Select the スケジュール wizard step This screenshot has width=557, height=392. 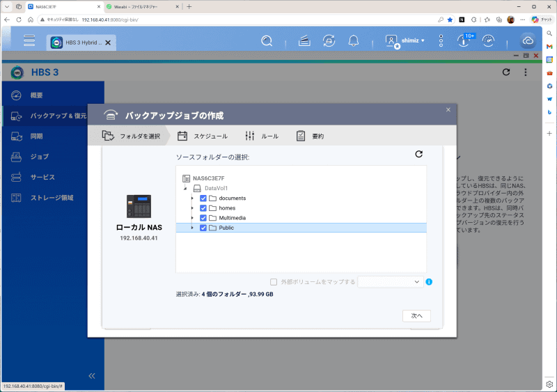point(203,136)
